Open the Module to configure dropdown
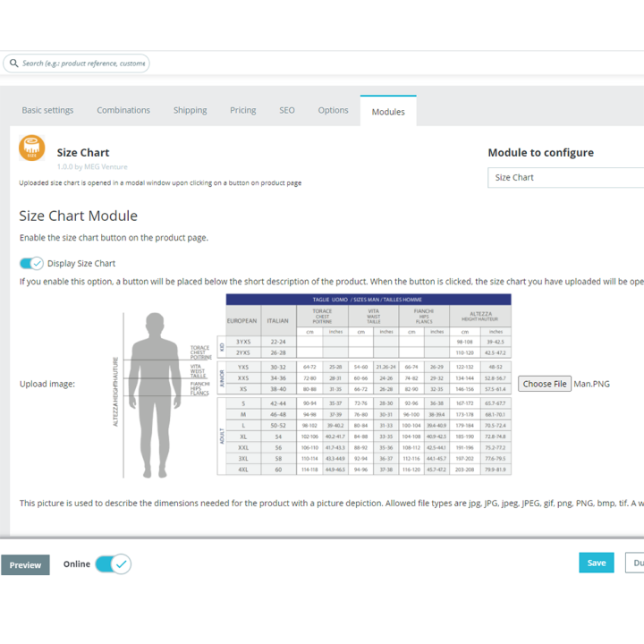Screen dimensions: 644x644 coord(565,177)
